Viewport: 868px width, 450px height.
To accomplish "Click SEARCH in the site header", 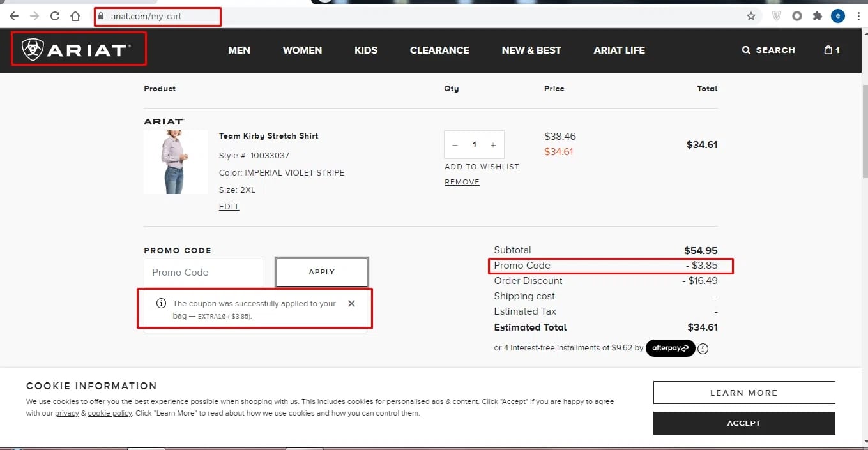I will 768,50.
